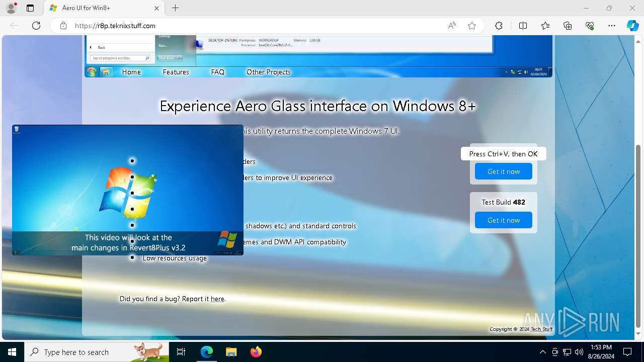Image resolution: width=644 pixels, height=362 pixels.
Task: Click the Revert8Plus video thumbnail
Action: click(x=128, y=190)
